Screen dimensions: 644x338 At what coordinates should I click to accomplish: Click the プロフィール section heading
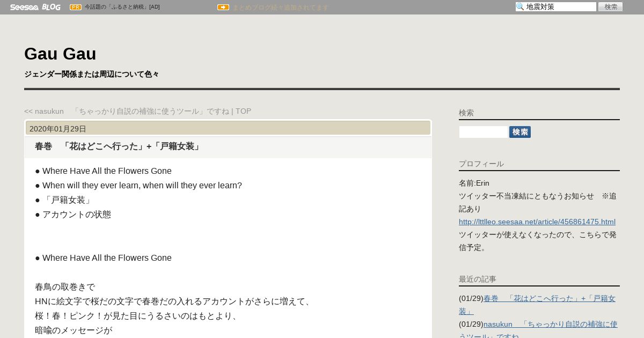point(481,164)
